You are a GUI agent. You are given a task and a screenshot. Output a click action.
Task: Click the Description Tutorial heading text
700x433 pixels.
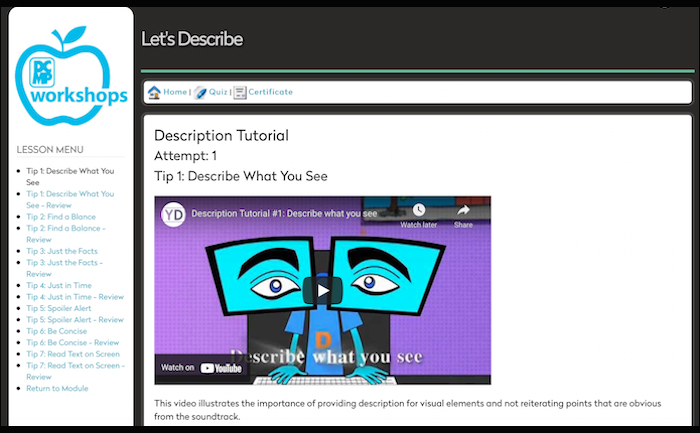(x=221, y=135)
